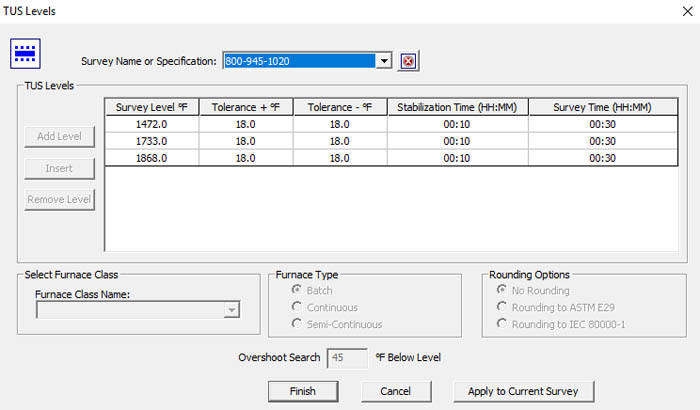
Task: Click Tolerance + cell in the 1472.0 row
Action: point(246,124)
